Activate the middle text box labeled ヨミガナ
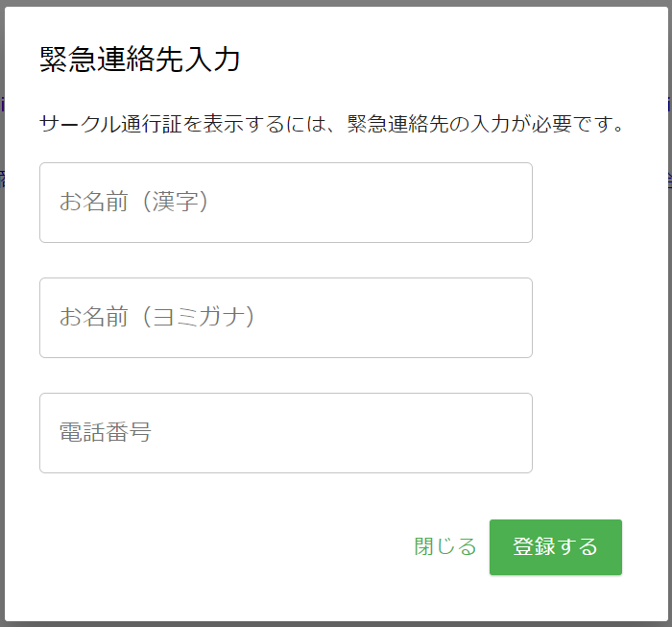The height and width of the screenshot is (627, 672). click(x=286, y=318)
